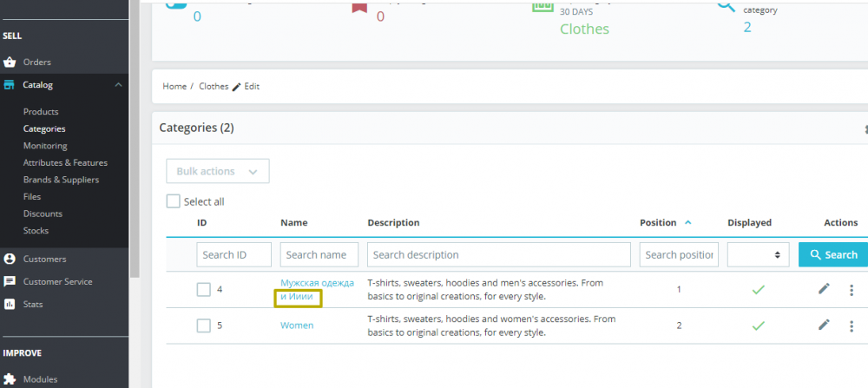
Task: Open the Мужская одежда category link
Action: click(317, 289)
